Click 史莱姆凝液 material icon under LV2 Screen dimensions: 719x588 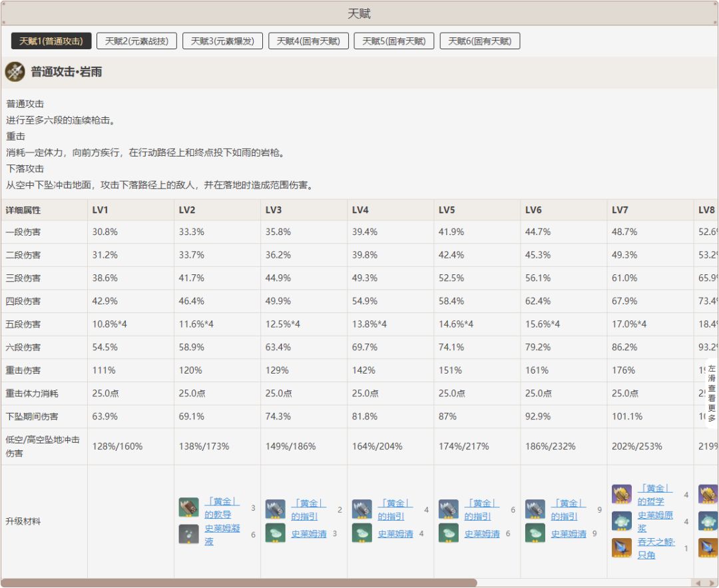(x=188, y=534)
